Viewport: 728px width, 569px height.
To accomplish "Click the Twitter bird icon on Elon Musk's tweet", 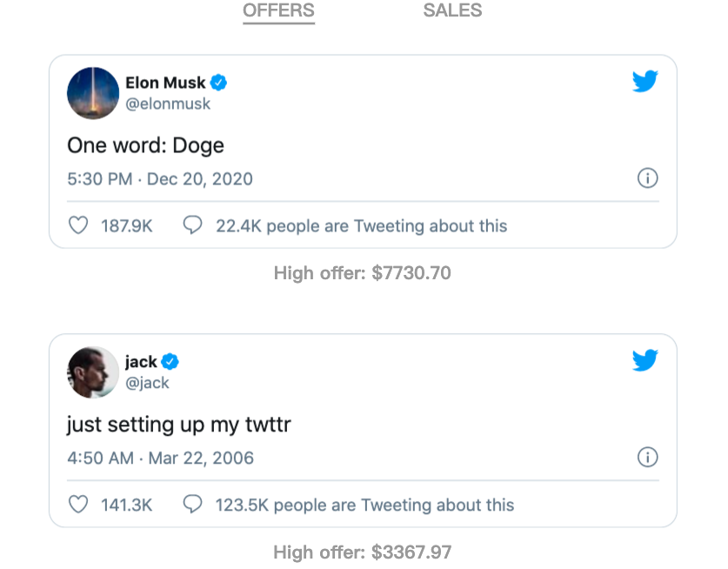I will (645, 82).
